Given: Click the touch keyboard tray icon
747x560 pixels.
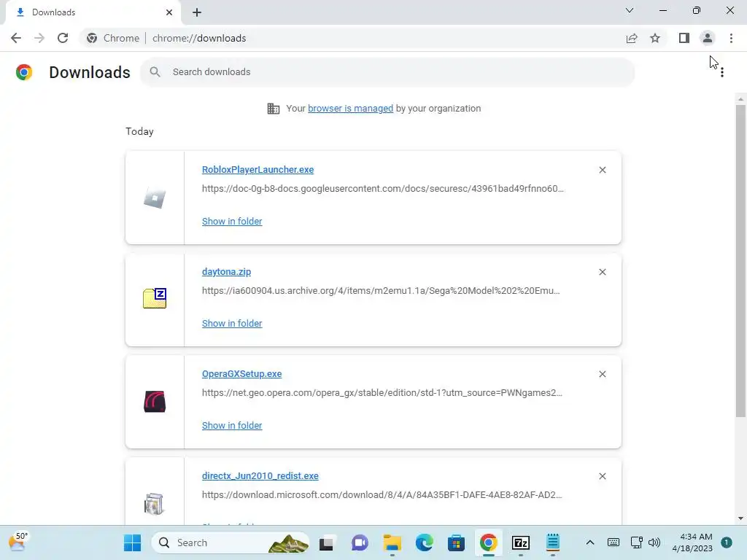Looking at the screenshot, I should pos(613,542).
